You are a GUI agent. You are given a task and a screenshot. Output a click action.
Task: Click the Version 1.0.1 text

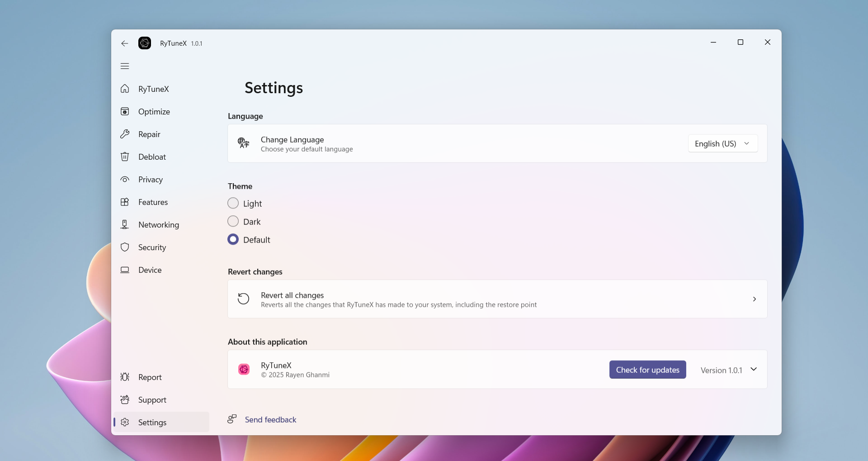point(721,370)
